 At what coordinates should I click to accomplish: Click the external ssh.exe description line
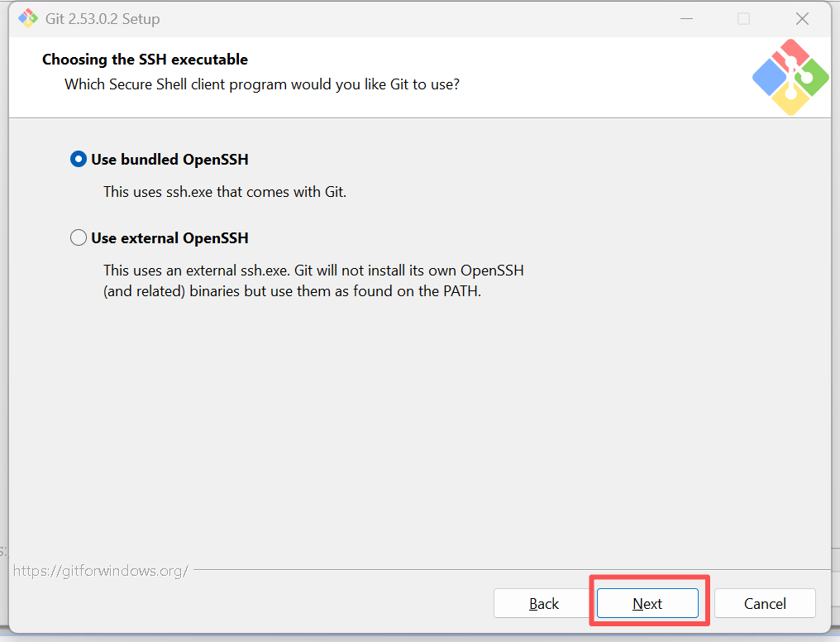(313, 270)
